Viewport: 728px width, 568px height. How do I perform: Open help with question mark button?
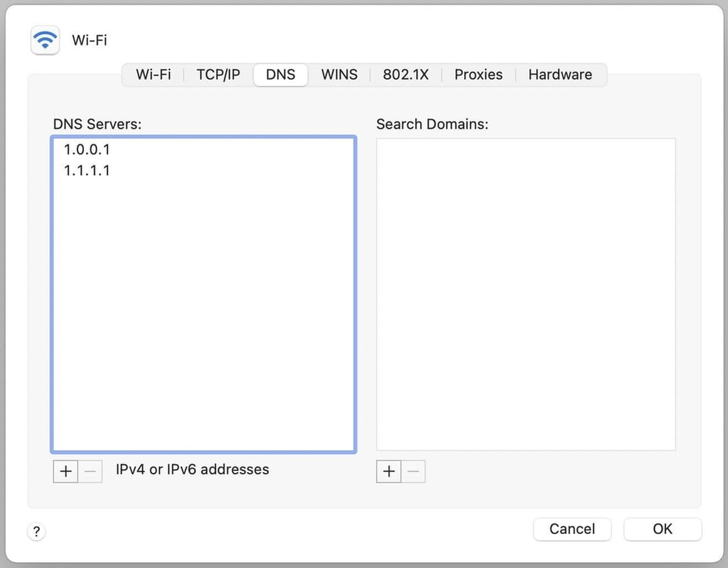[x=36, y=531]
